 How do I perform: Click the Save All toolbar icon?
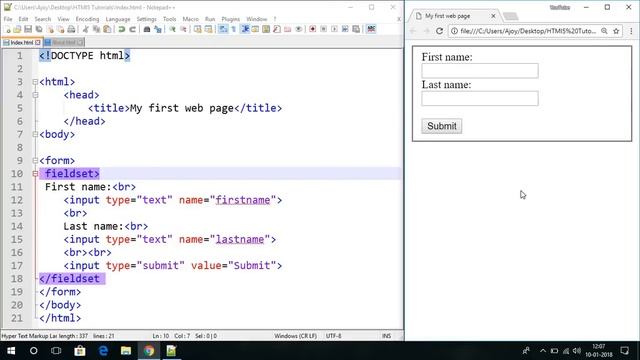39,29
